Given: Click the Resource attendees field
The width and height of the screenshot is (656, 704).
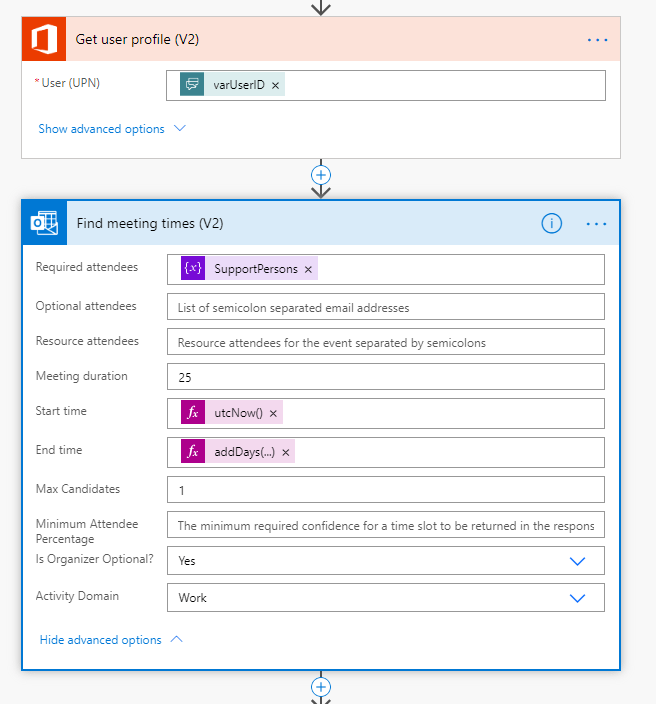Looking at the screenshot, I should point(385,342).
